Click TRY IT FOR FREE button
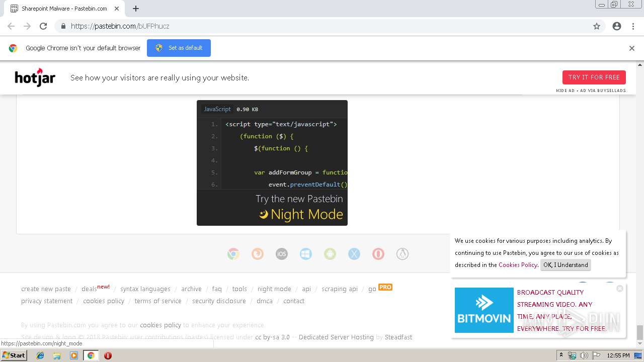Image resolution: width=644 pixels, height=362 pixels. click(x=594, y=77)
